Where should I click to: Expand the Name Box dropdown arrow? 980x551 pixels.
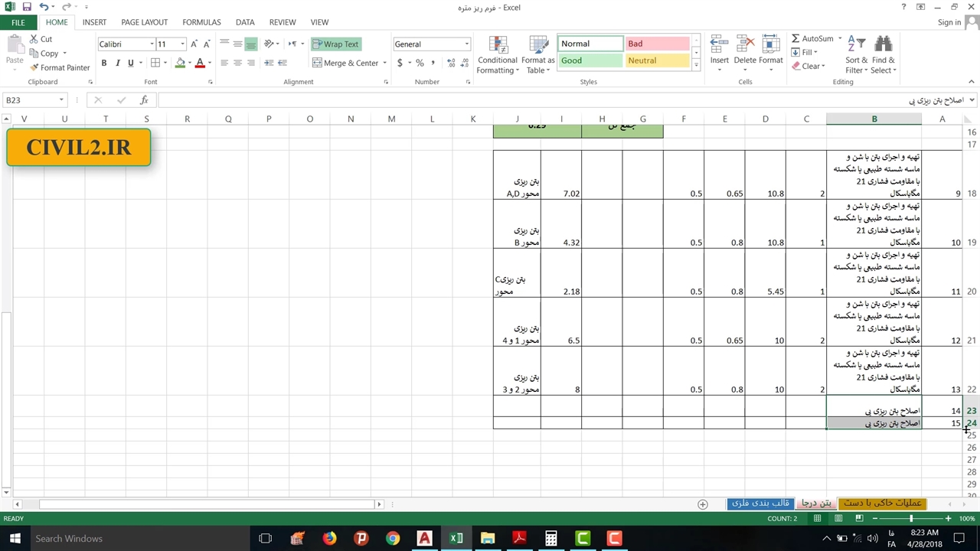[61, 100]
